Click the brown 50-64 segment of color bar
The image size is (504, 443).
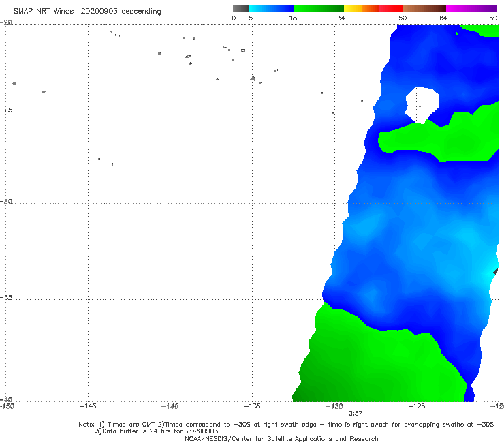point(424,8)
